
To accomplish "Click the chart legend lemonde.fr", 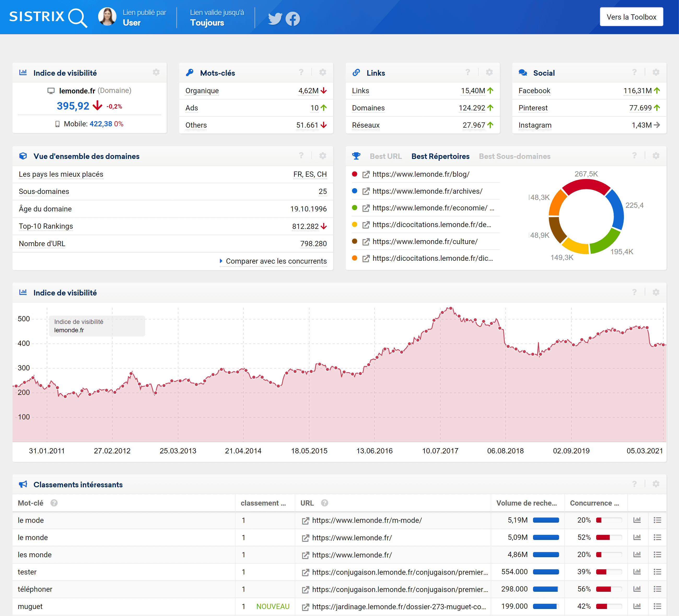I will [69, 330].
